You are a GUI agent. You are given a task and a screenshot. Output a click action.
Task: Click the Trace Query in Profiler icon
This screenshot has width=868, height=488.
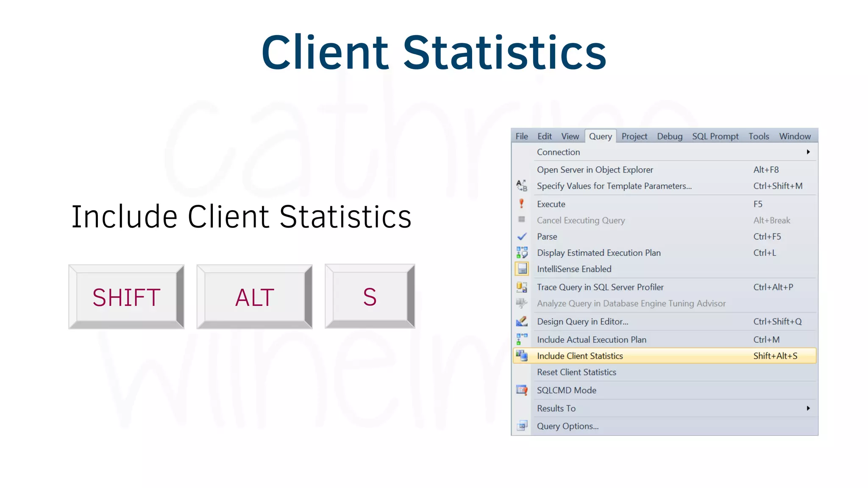click(522, 287)
